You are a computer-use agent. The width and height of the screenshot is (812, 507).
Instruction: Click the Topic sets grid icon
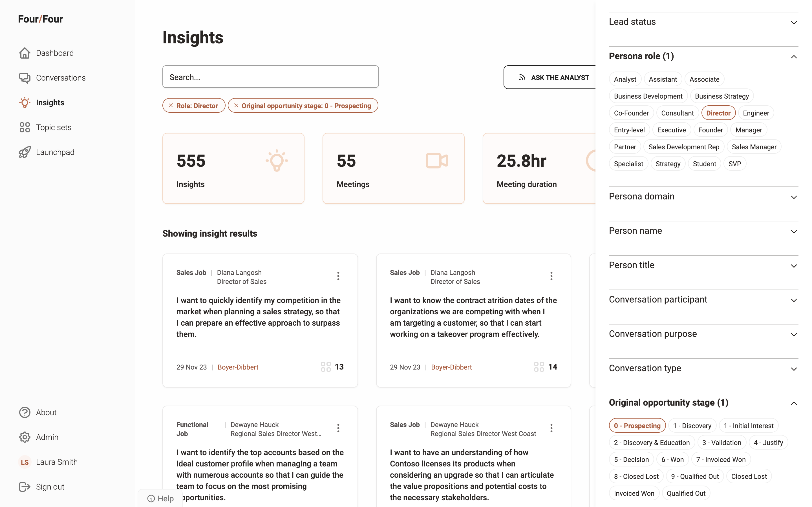coord(25,127)
